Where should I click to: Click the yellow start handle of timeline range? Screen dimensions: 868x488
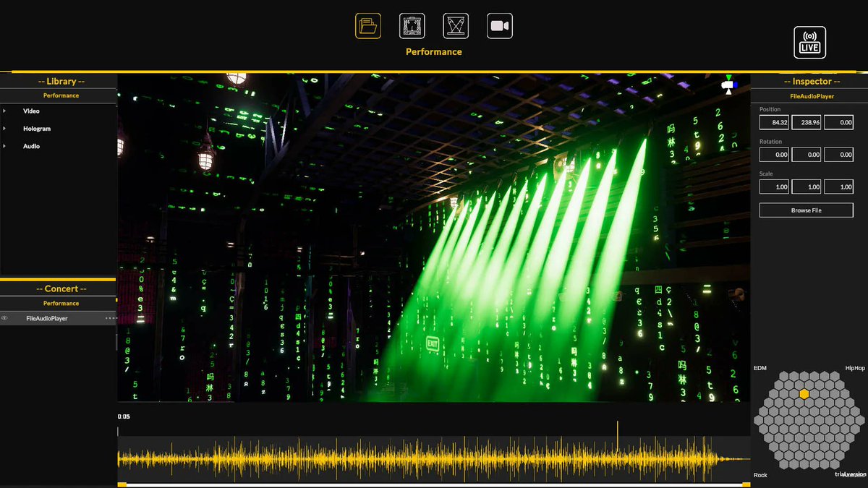[122, 484]
